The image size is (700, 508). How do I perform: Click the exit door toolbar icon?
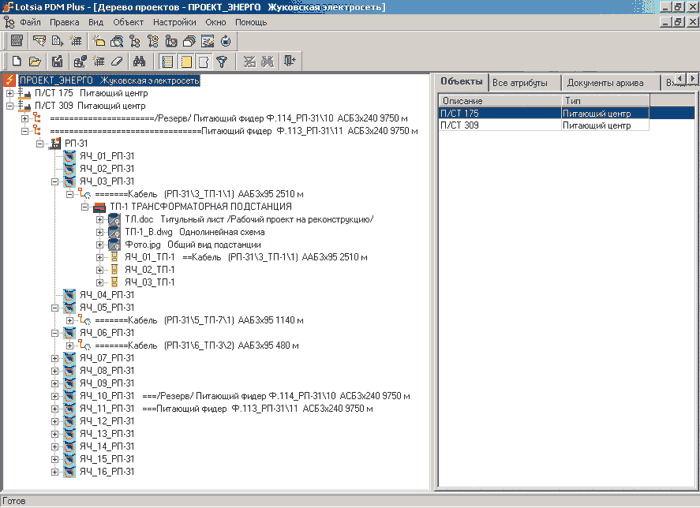click(x=290, y=62)
